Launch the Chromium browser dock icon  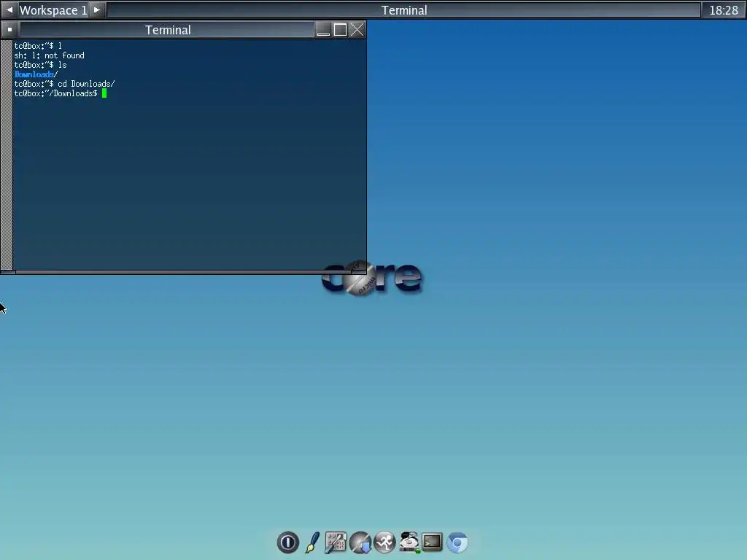[x=457, y=542]
